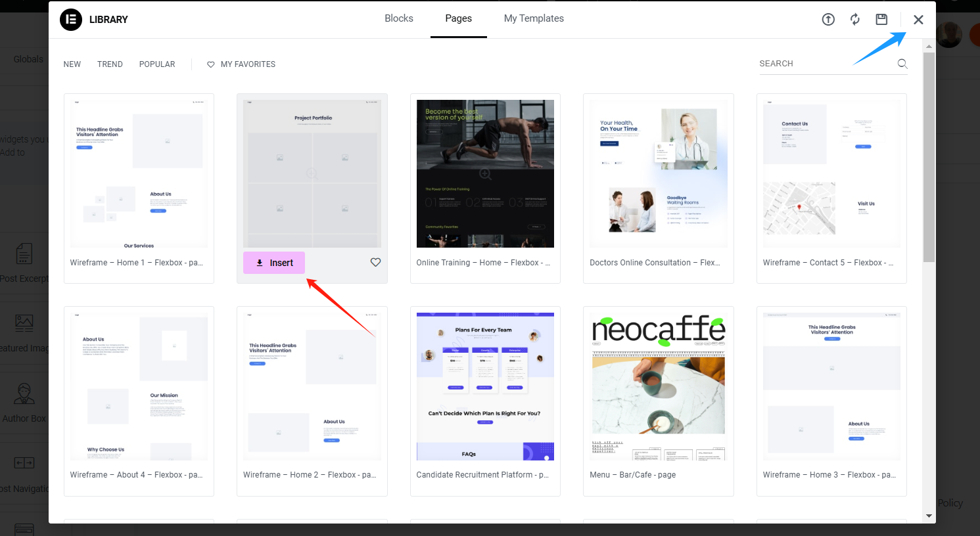Favorite the Project Portfolio template with the heart
Viewport: 980px width, 536px height.
[x=375, y=262]
